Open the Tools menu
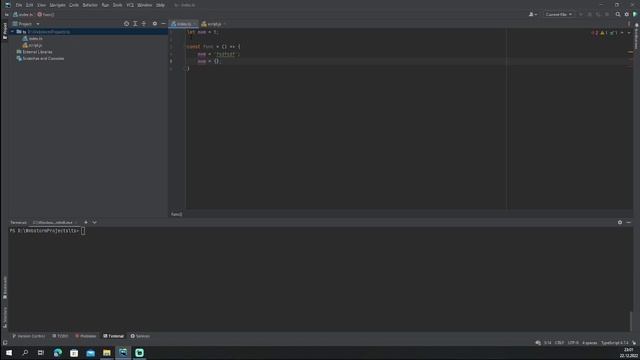The height and width of the screenshot is (360, 640). coord(118,5)
